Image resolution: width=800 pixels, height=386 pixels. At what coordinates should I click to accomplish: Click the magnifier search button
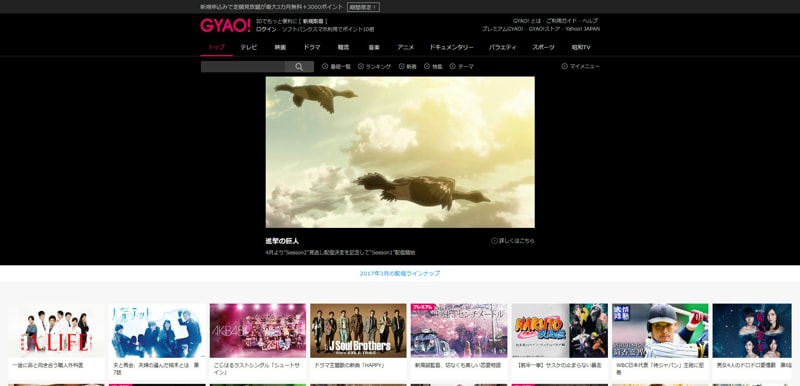pos(299,67)
